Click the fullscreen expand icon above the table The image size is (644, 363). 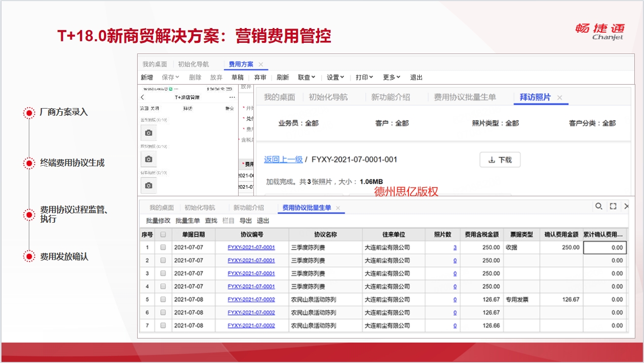(x=613, y=206)
